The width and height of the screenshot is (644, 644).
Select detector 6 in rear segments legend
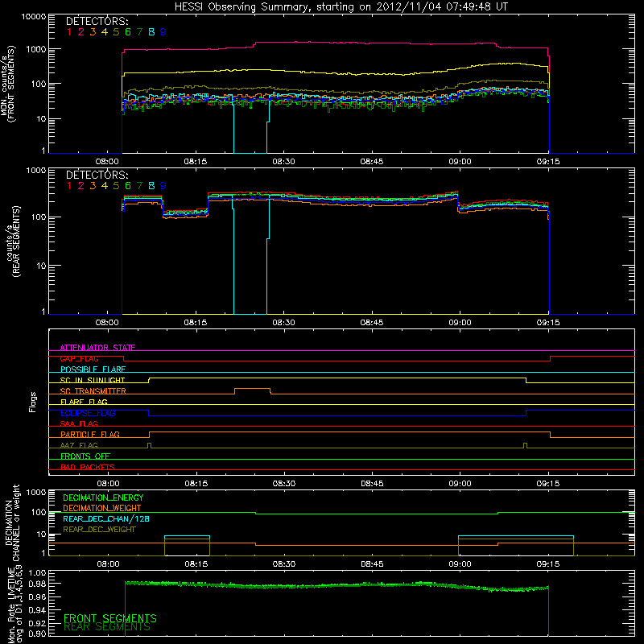pyautogui.click(x=128, y=186)
